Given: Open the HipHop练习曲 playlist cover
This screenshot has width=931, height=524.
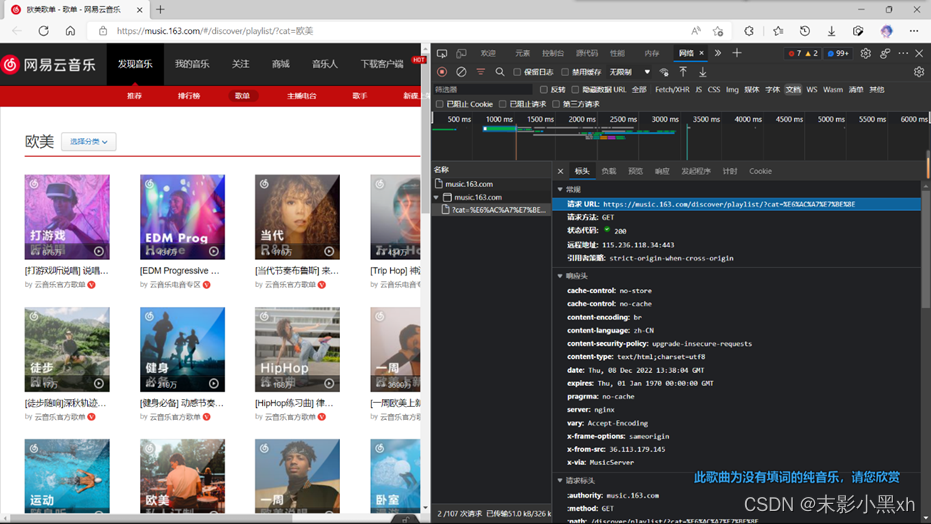Looking at the screenshot, I should click(x=297, y=349).
